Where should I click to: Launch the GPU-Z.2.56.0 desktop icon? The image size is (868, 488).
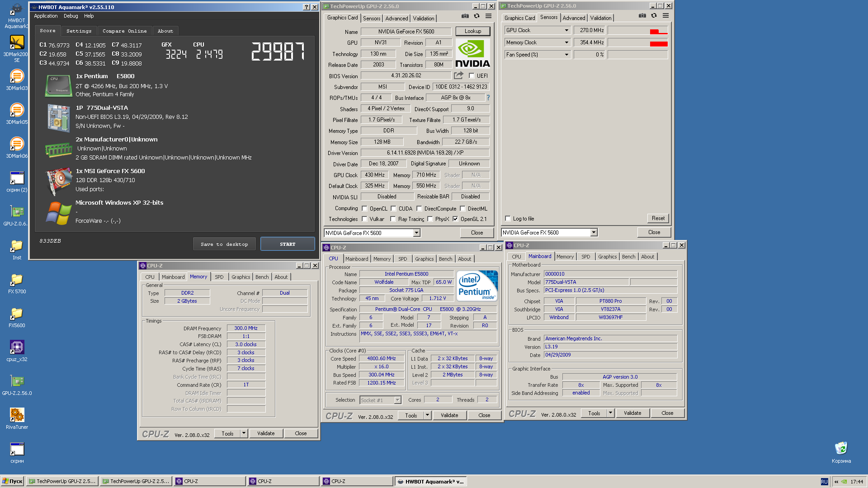click(17, 385)
